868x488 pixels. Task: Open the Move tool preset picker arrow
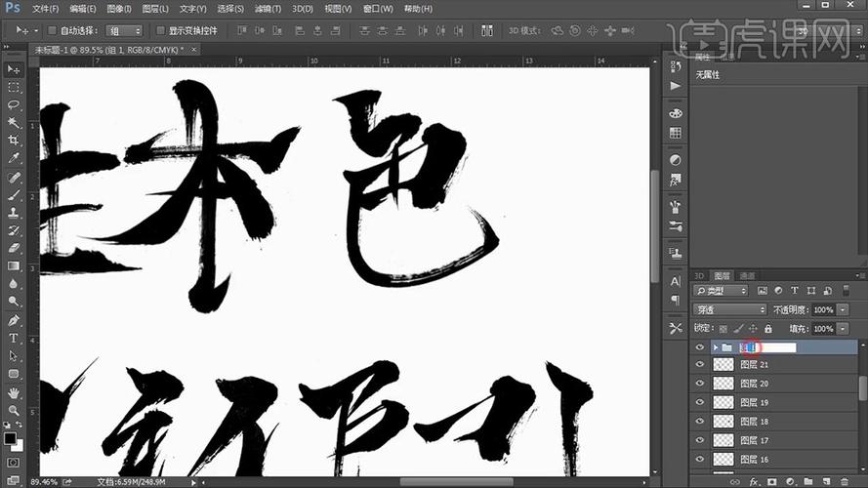36,31
